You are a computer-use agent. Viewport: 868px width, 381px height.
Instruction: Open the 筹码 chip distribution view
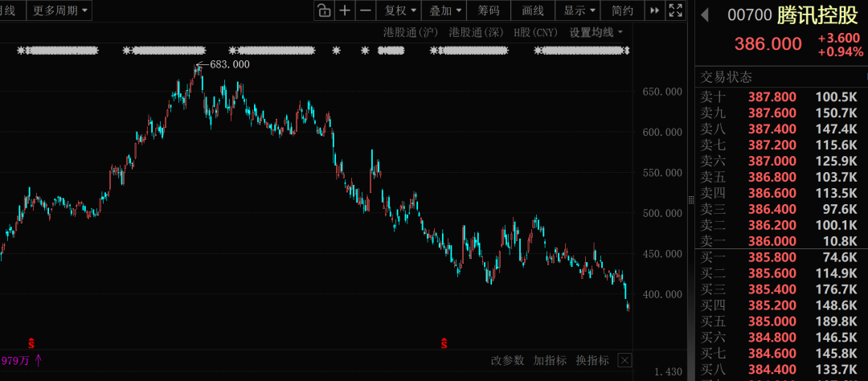tap(489, 10)
